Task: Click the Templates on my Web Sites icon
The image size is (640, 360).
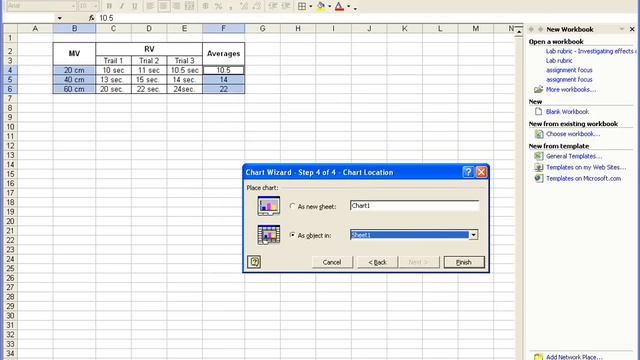Action: tap(539, 167)
